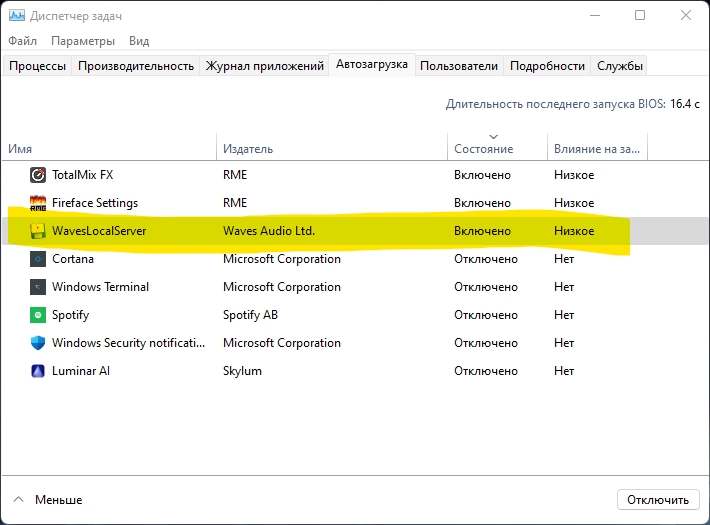Click Нет impact of Cortana
The height and width of the screenshot is (525, 710).
tap(564, 259)
